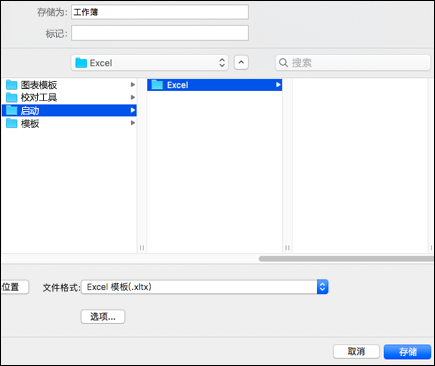Expand the Excel folder arrow in second column
Screen dimensions: 435x366
tap(278, 85)
